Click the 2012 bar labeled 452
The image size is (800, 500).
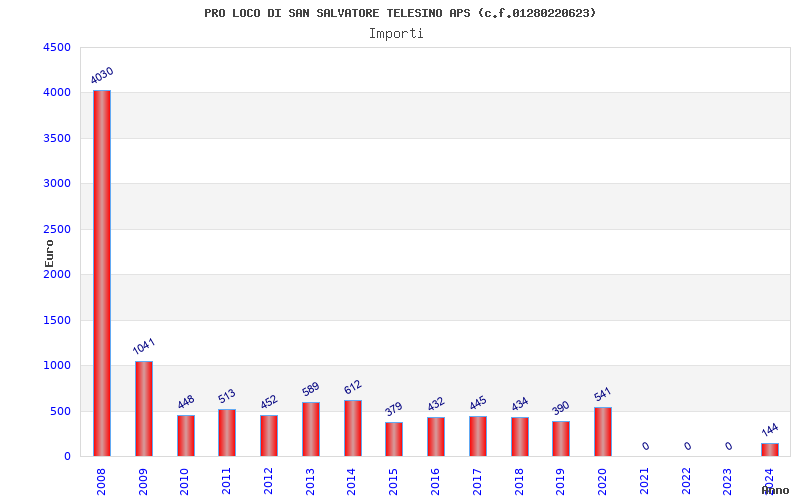pyautogui.click(x=269, y=436)
